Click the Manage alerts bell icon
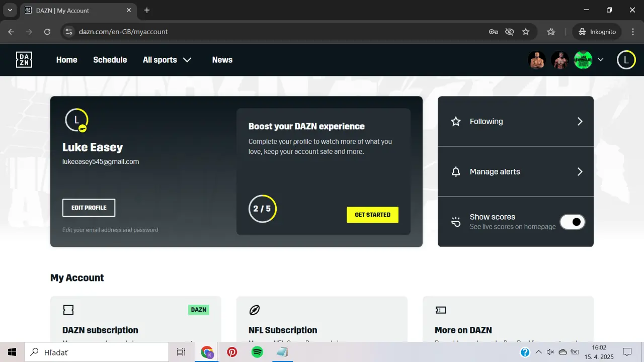Viewport: 644px width, 362px height. tap(456, 172)
